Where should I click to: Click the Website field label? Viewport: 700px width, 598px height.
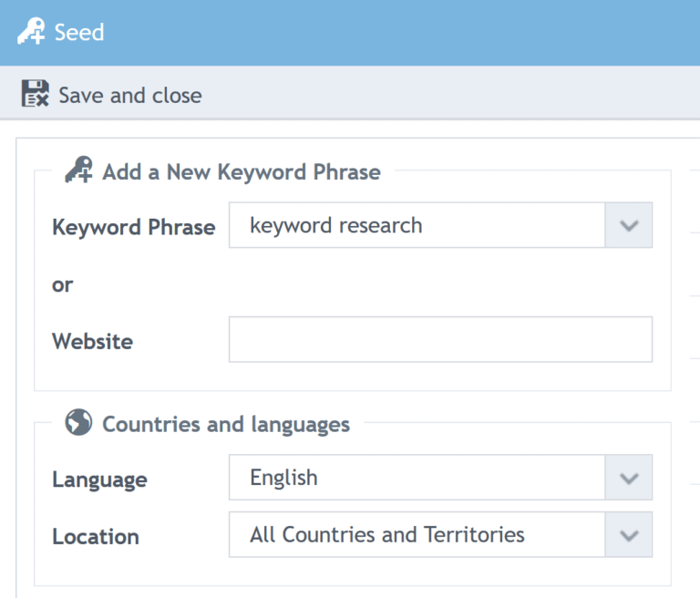[92, 342]
